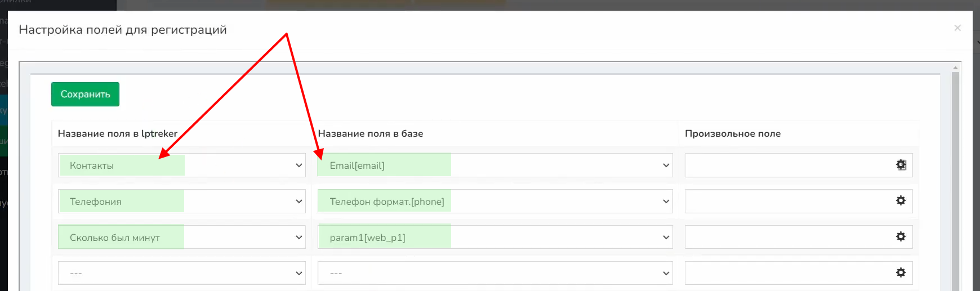This screenshot has height=291, width=980.
Task: Click gear icon in the Email[email] row
Action: click(901, 165)
